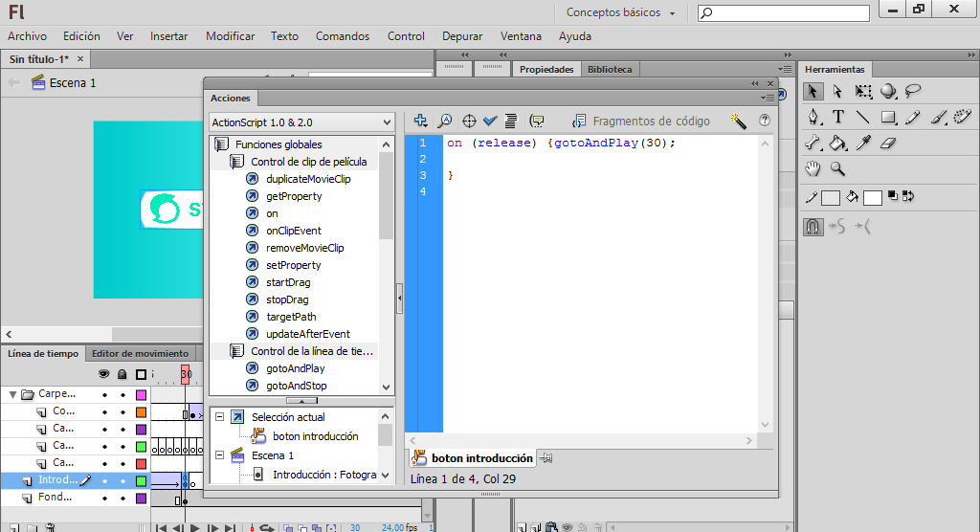Select the Pen tool
The height and width of the screenshot is (532, 980).
pos(813,117)
